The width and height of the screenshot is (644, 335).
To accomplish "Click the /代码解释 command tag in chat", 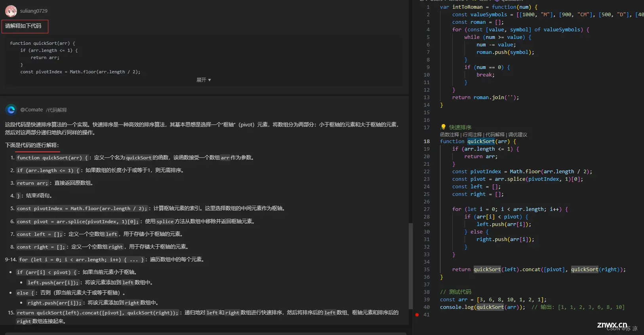I will 56,110.
